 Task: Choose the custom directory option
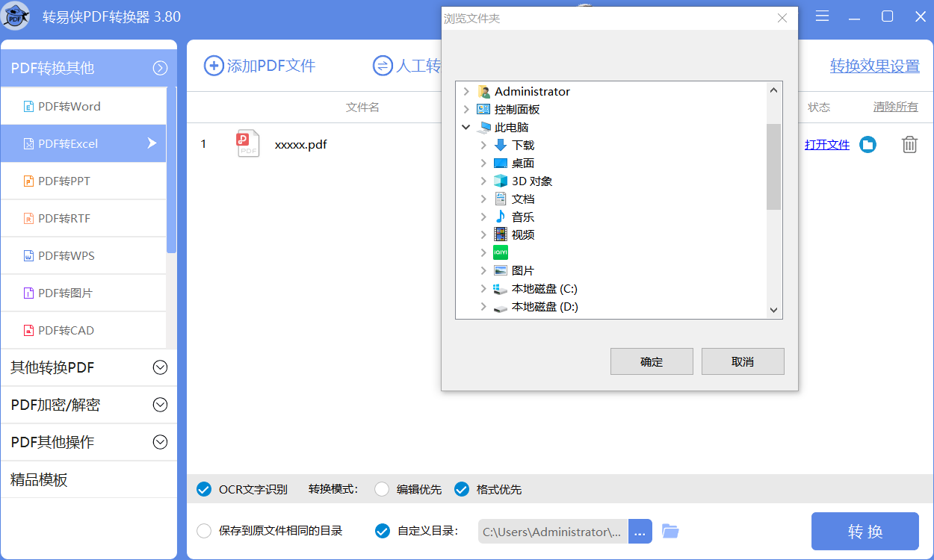382,531
